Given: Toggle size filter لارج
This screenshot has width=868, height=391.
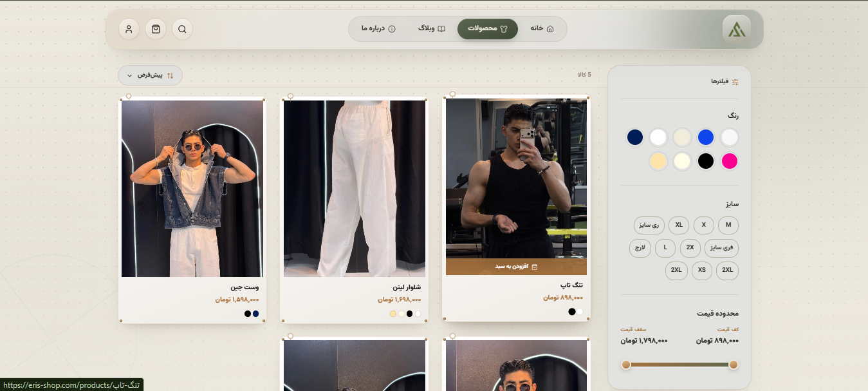Looking at the screenshot, I should [640, 247].
